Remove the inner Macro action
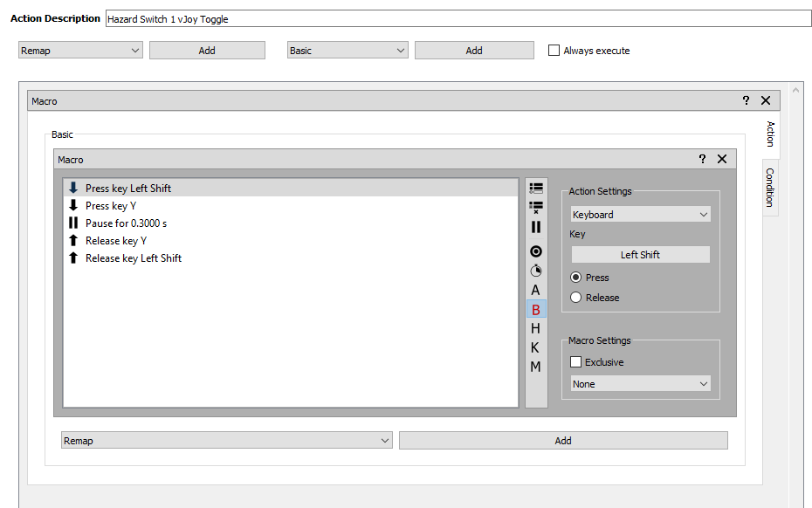812x508 pixels. [722, 159]
